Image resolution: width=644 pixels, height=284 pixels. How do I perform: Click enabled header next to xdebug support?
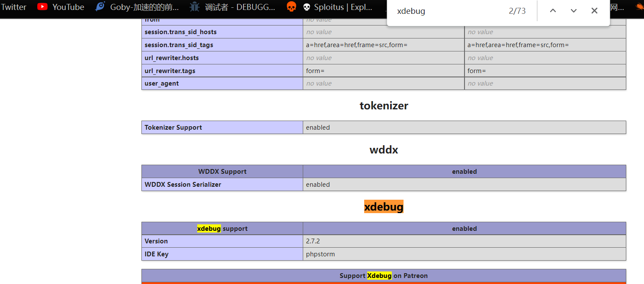[465, 229]
